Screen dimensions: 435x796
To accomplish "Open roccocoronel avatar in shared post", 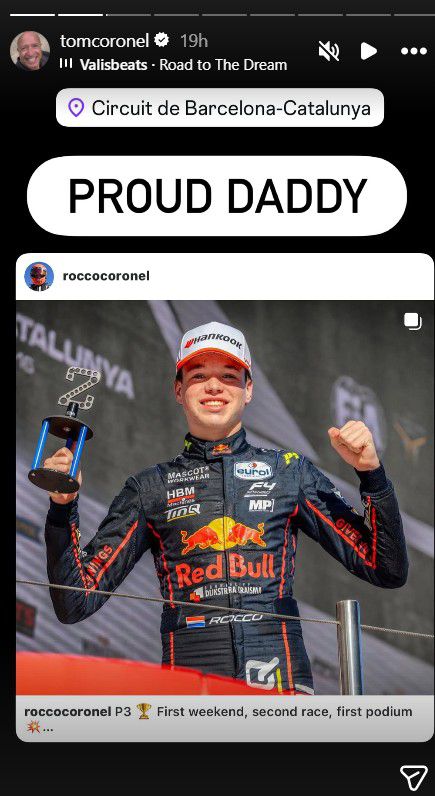I will [x=39, y=276].
